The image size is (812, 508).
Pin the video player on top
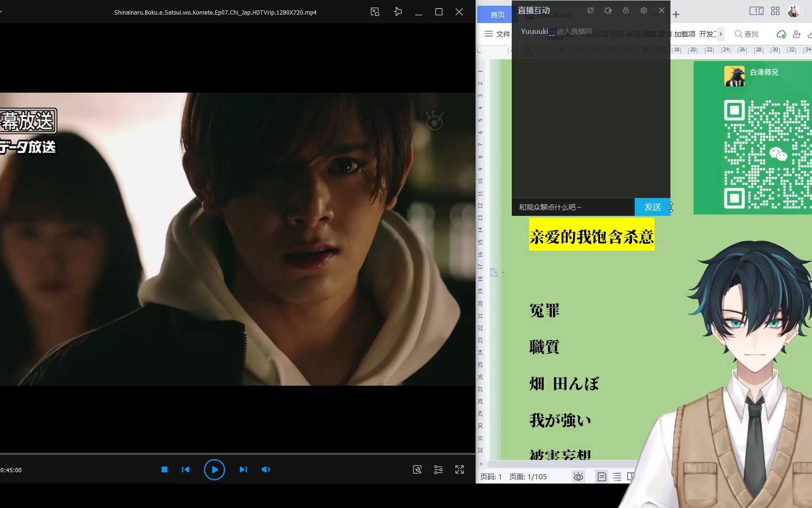pos(398,12)
